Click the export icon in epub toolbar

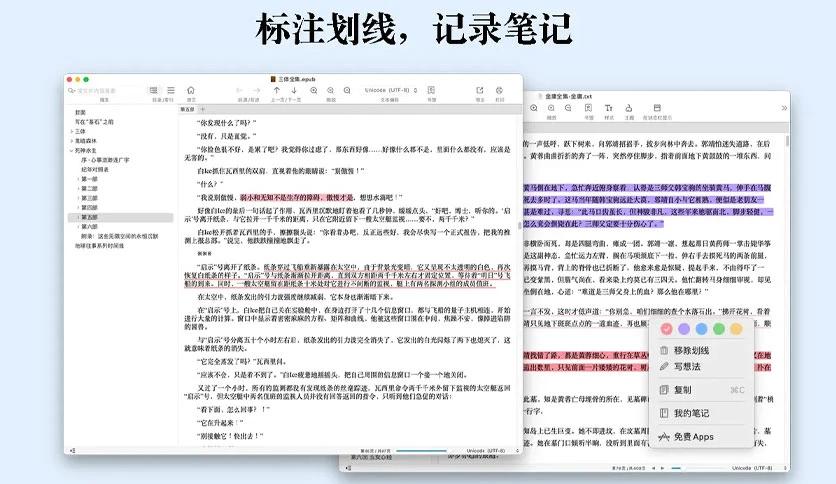(480, 90)
